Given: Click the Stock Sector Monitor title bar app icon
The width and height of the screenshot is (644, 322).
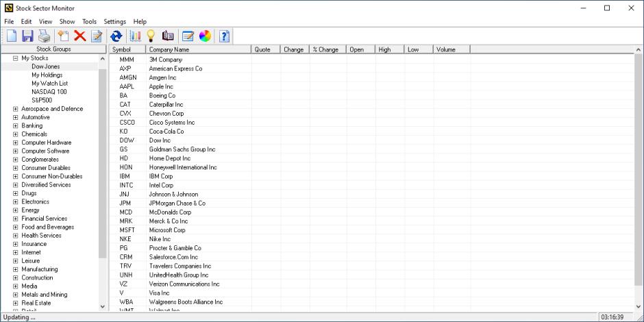Looking at the screenshot, I should click(x=8, y=8).
